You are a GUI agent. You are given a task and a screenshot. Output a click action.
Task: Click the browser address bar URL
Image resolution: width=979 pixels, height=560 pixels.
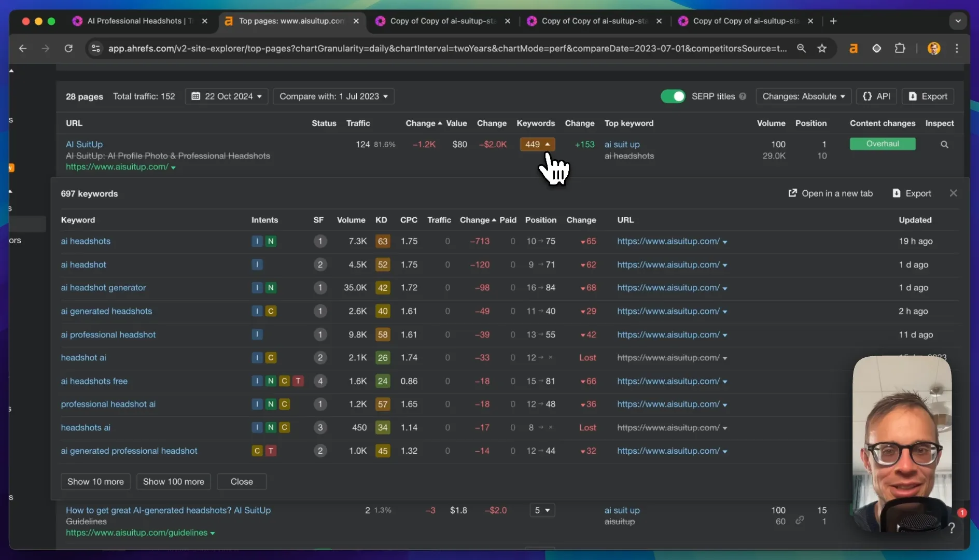[447, 48]
